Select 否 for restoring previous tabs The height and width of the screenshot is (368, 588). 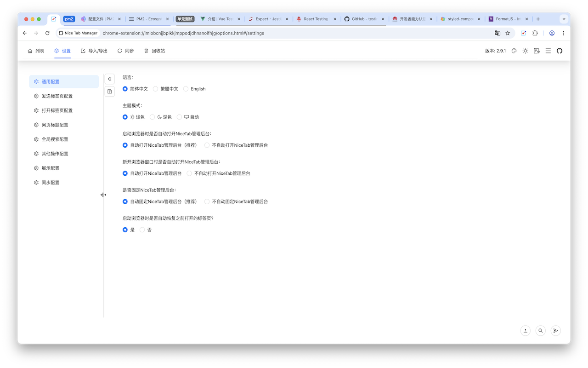(x=146, y=230)
